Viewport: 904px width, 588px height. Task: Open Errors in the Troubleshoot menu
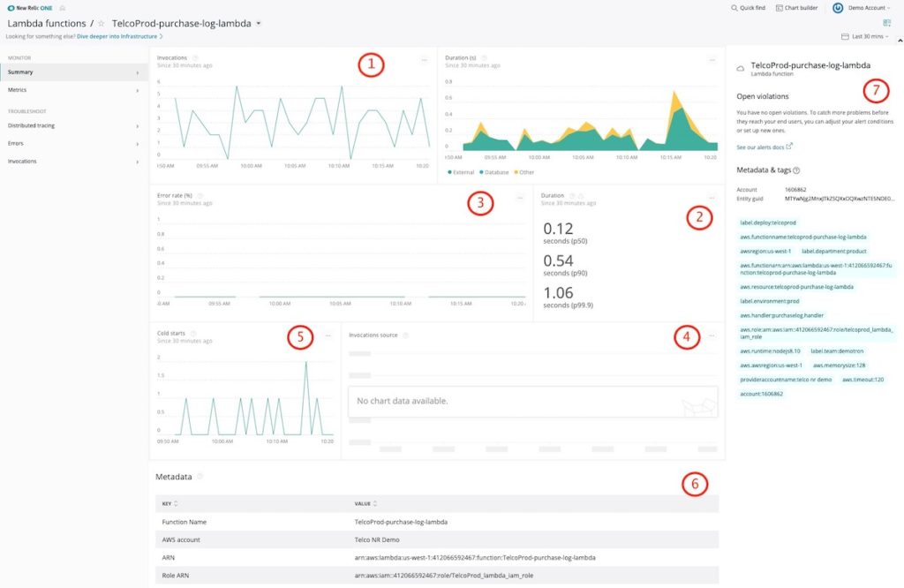click(x=74, y=144)
